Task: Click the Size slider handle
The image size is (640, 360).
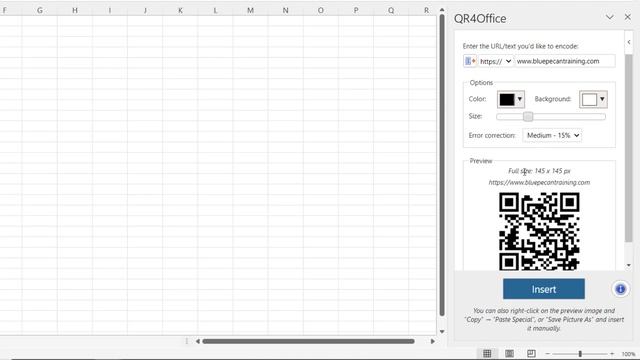Action: [528, 117]
